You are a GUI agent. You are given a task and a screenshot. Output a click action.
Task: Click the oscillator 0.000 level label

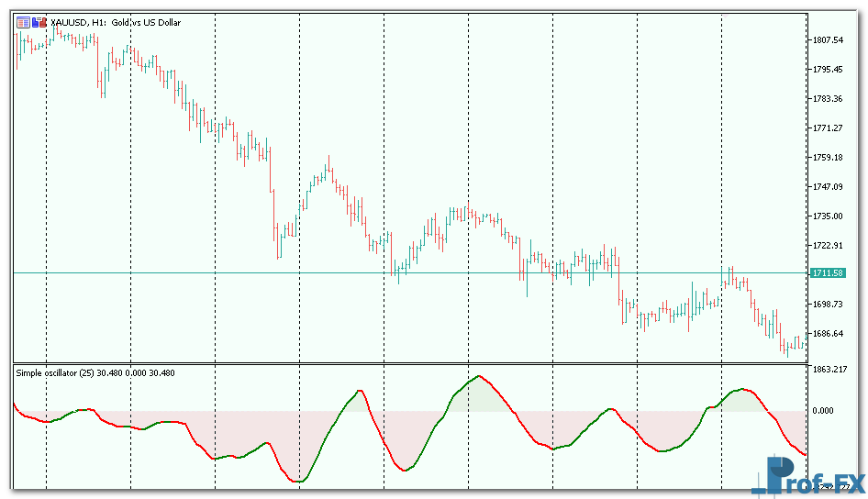click(822, 411)
